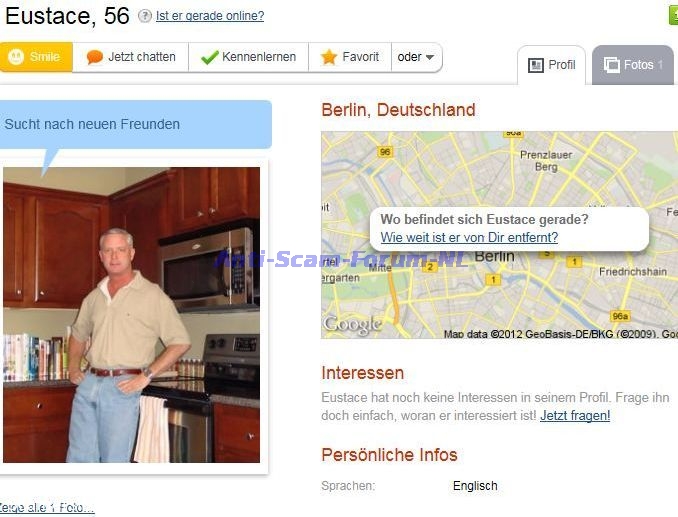The height and width of the screenshot is (517, 678).
Task: Click the orange Favorit star icon
Action: pos(329,57)
